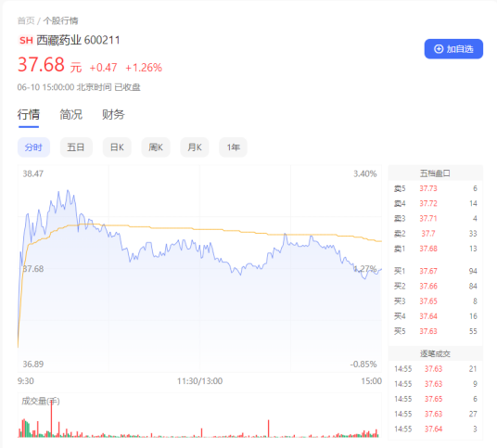Screen dimensions: 497x448
Task: Select the 五日 chart period
Action: pyautogui.click(x=76, y=147)
